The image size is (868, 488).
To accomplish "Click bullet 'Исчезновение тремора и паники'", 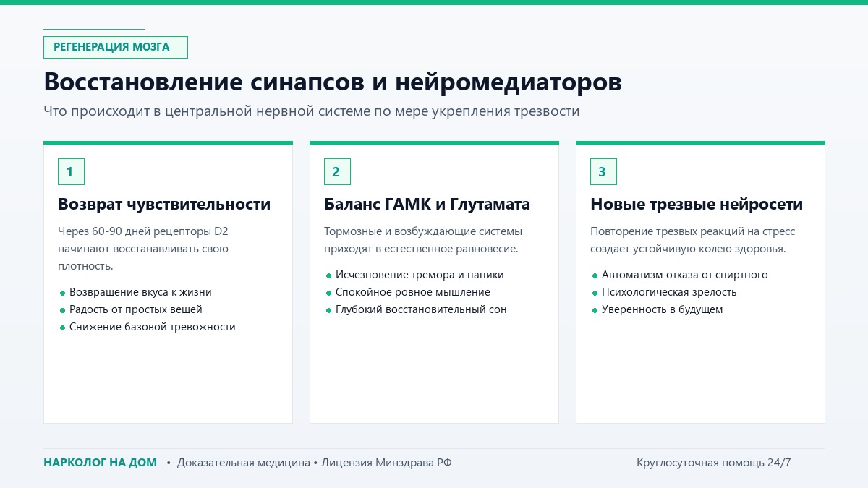I will click(420, 275).
